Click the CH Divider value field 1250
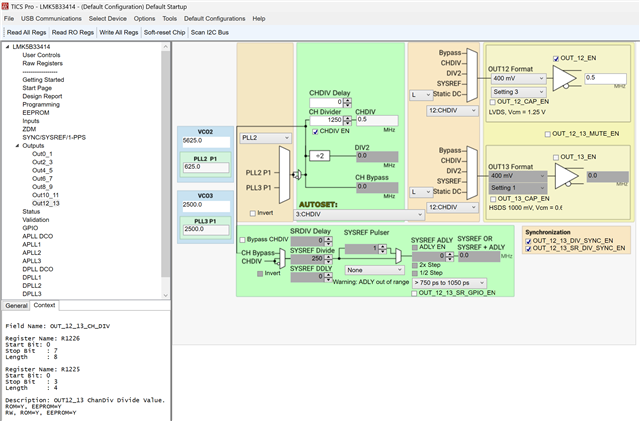 click(x=327, y=120)
